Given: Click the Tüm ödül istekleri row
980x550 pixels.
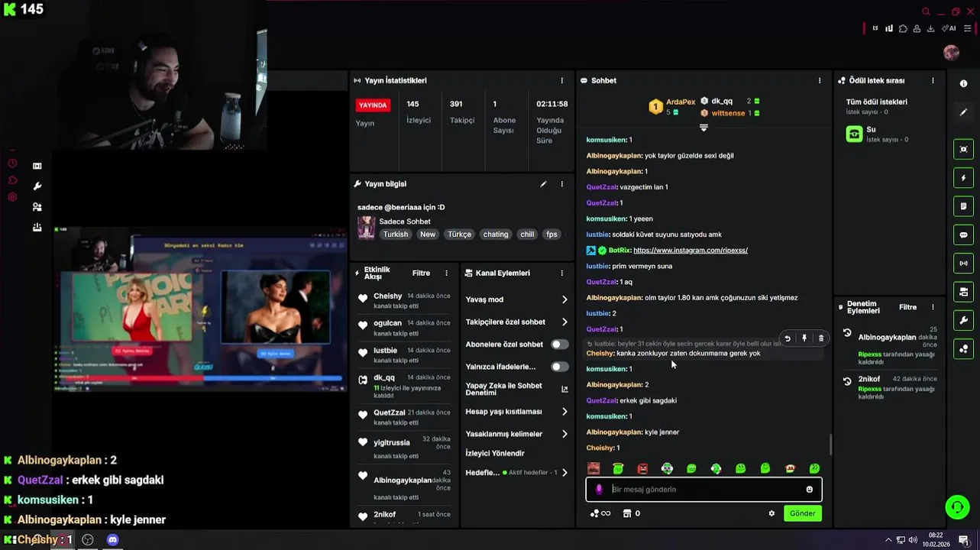Looking at the screenshot, I should [x=890, y=106].
